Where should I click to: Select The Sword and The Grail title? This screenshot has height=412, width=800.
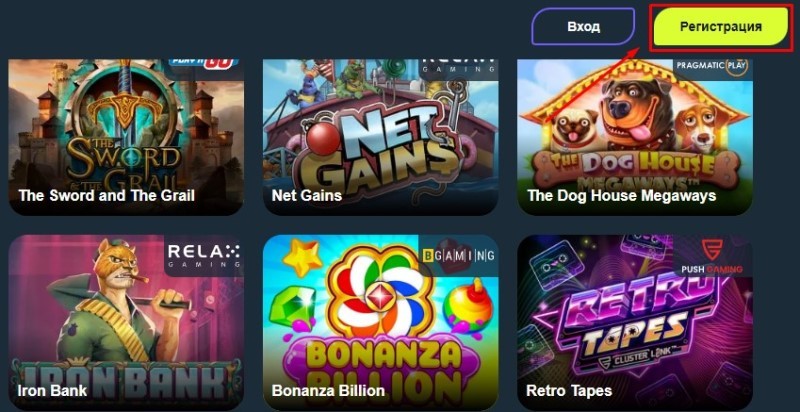pyautogui.click(x=106, y=195)
